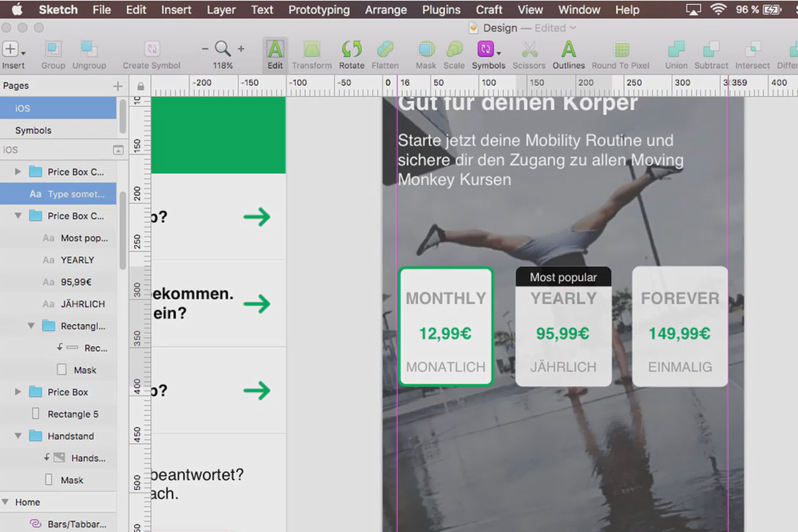Image resolution: width=798 pixels, height=532 pixels.
Task: Click the Rotate tool icon
Action: click(x=351, y=51)
